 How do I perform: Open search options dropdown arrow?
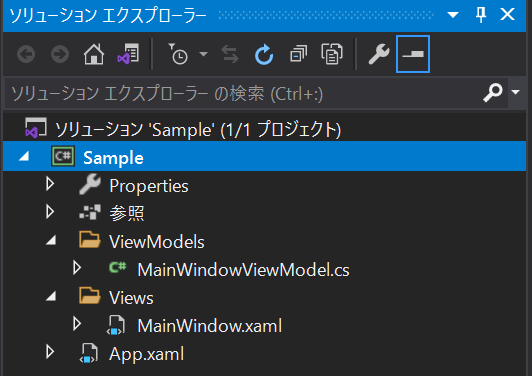(516, 92)
